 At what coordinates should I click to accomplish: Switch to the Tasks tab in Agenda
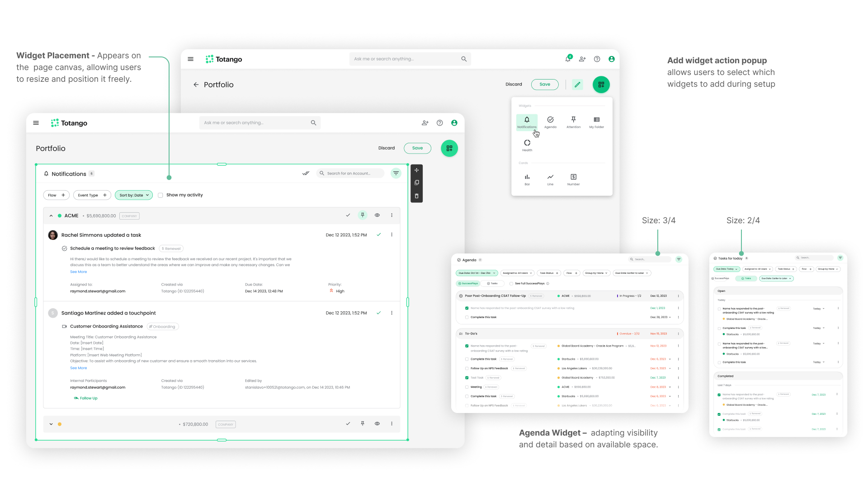(x=492, y=284)
